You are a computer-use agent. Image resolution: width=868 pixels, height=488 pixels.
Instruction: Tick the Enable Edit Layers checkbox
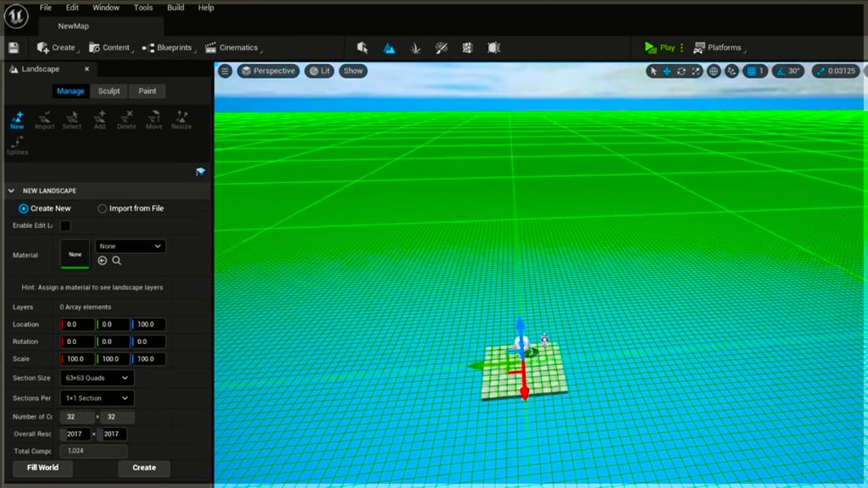coord(65,225)
